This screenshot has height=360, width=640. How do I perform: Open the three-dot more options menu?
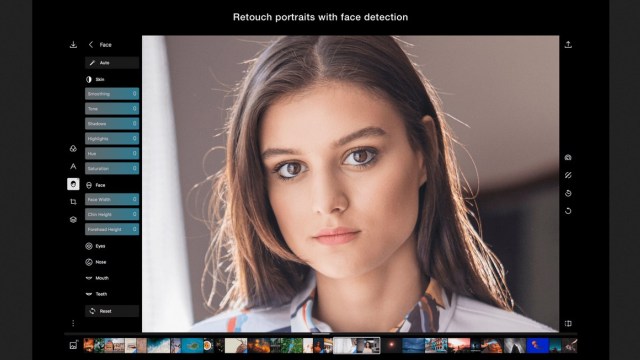[x=73, y=323]
